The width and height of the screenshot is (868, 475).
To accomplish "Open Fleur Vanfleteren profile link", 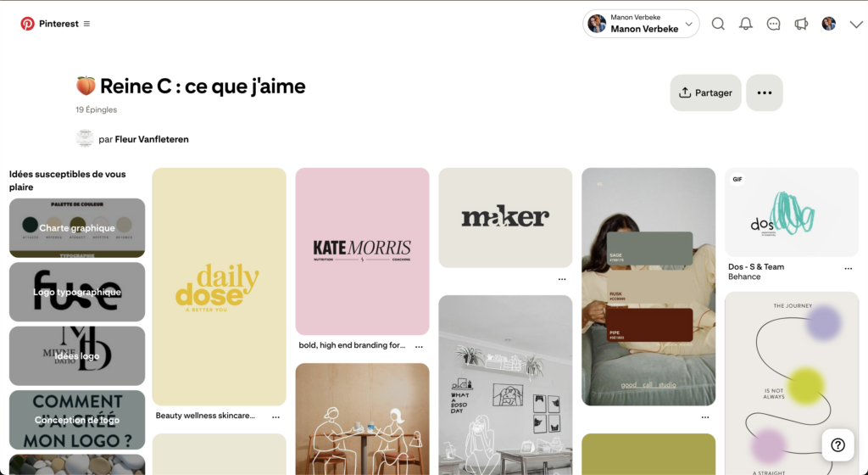I will [152, 139].
